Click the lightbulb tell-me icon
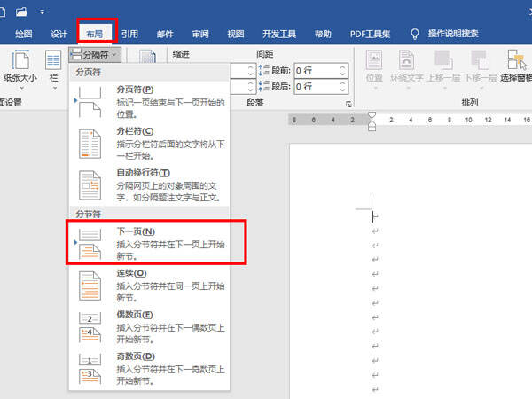The width and height of the screenshot is (532, 399). click(415, 34)
